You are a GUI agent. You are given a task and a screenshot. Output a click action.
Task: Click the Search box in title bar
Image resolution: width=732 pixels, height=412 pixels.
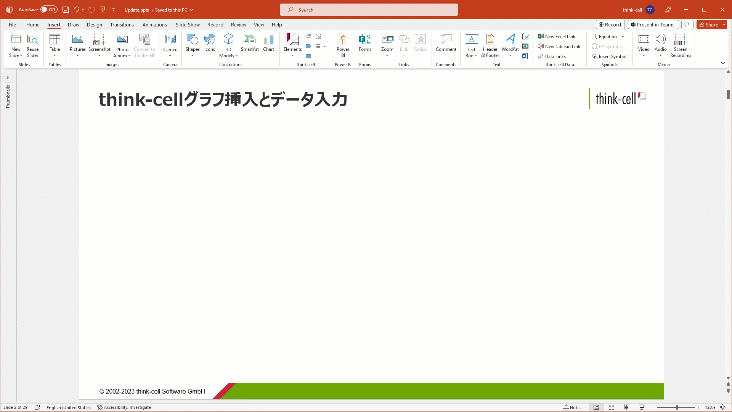click(x=369, y=9)
